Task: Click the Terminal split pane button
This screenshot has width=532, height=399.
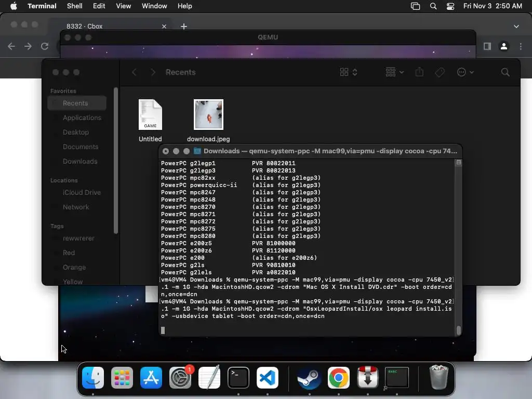Action: [x=458, y=163]
